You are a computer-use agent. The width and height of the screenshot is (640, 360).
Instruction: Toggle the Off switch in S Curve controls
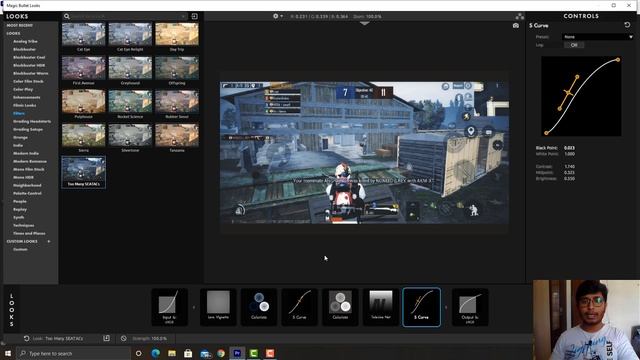click(573, 45)
